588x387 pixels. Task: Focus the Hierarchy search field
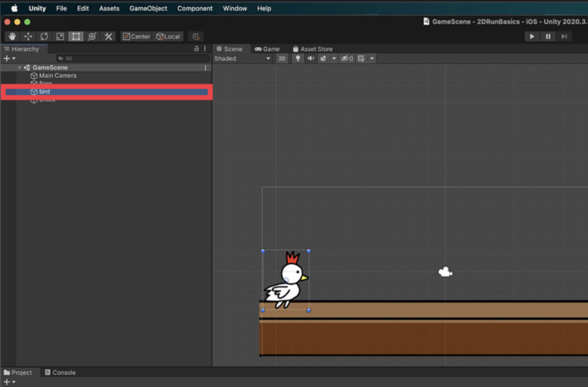point(132,58)
